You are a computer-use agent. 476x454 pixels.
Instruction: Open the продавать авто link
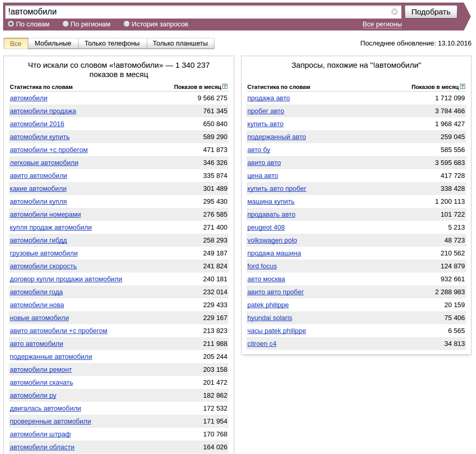271,215
